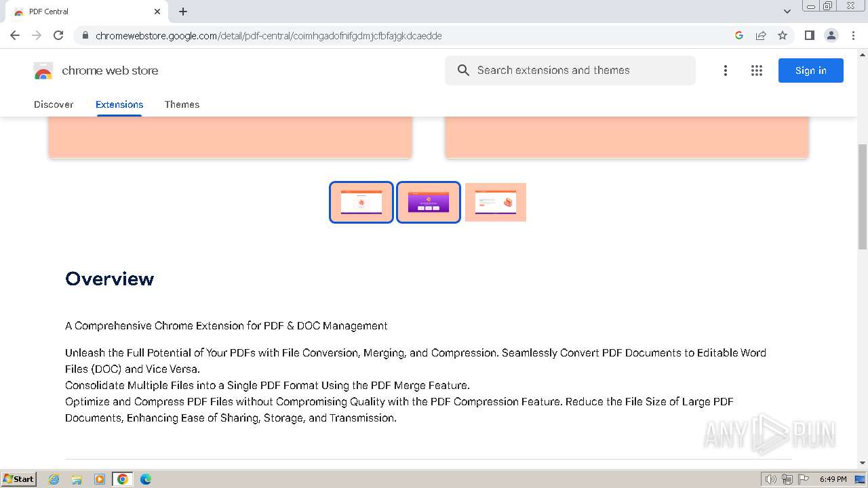Viewport: 868px width, 488px height.
Task: Open the volume tray icon
Action: tap(770, 479)
